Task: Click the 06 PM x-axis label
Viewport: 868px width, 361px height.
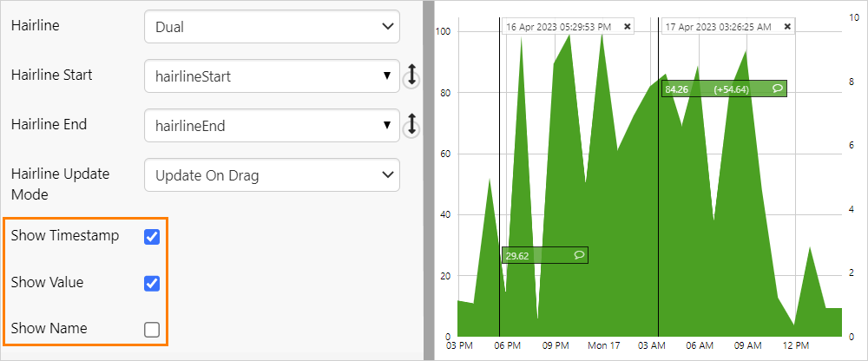Action: pyautogui.click(x=507, y=346)
